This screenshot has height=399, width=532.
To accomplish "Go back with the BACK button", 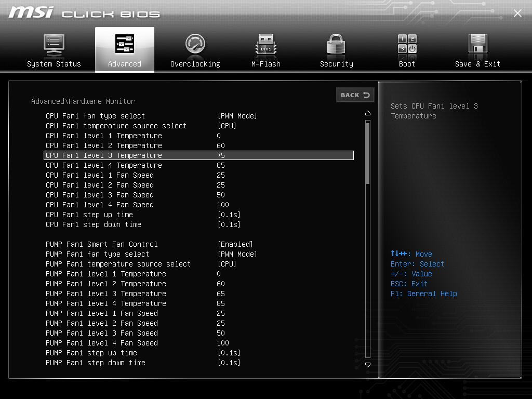I will coord(355,95).
